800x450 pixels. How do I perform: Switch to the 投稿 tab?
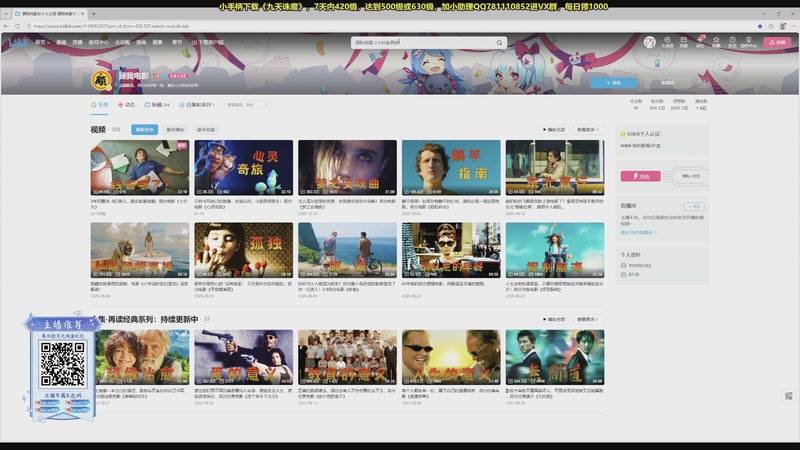pos(156,104)
